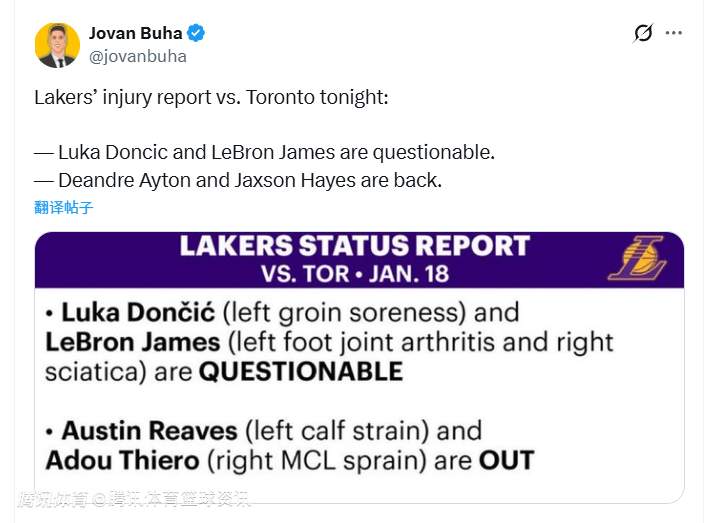
Task: Open Jovan Buha's profile avatar
Action: 57,45
